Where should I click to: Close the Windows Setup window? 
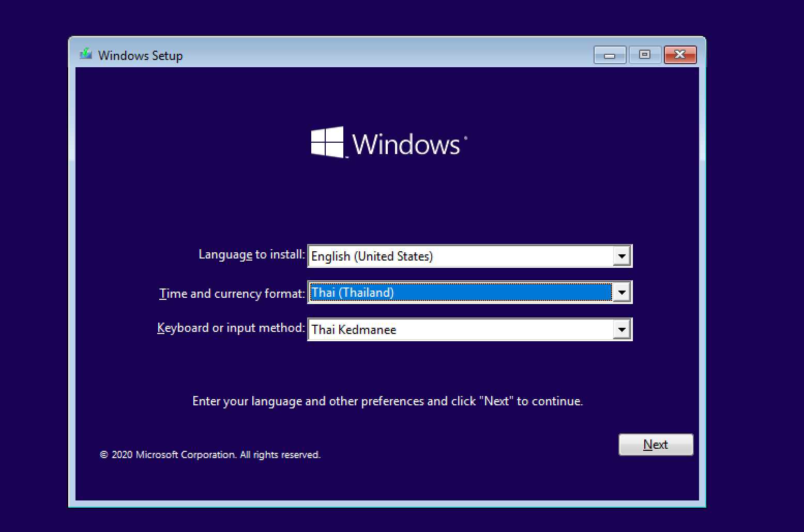(x=680, y=55)
